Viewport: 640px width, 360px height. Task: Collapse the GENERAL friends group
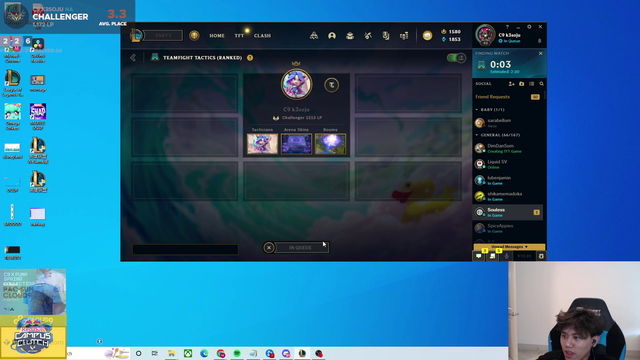click(x=477, y=135)
